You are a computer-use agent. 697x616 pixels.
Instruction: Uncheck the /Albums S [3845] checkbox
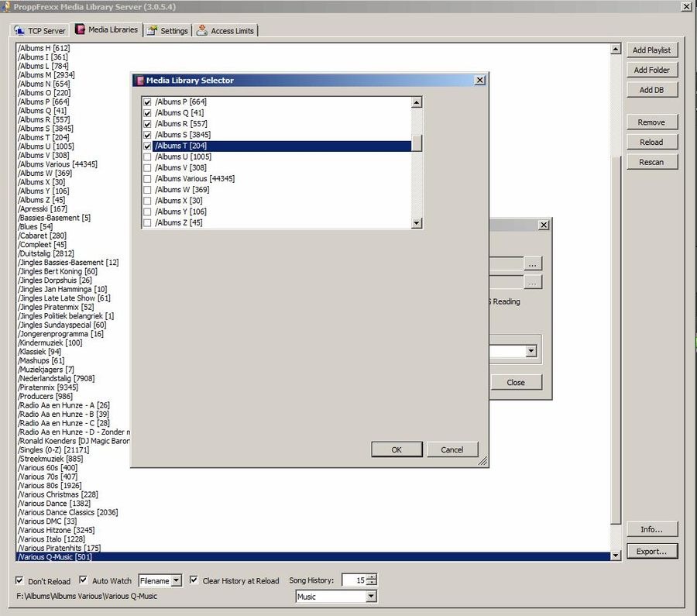point(148,135)
